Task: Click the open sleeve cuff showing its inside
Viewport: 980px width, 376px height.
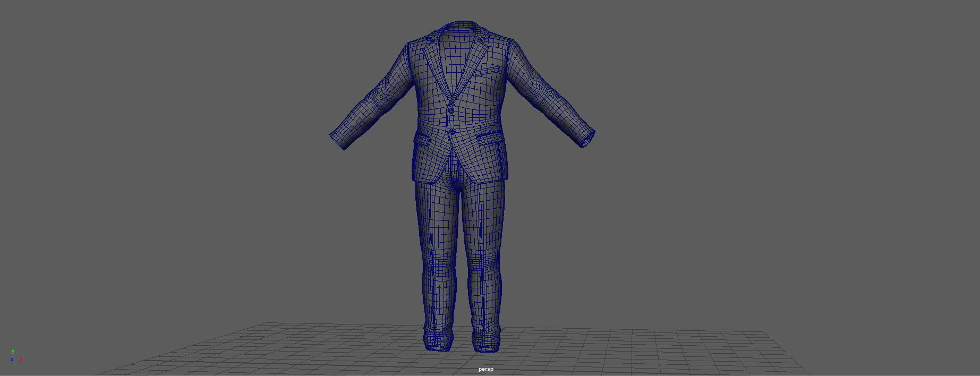Action: [x=588, y=139]
